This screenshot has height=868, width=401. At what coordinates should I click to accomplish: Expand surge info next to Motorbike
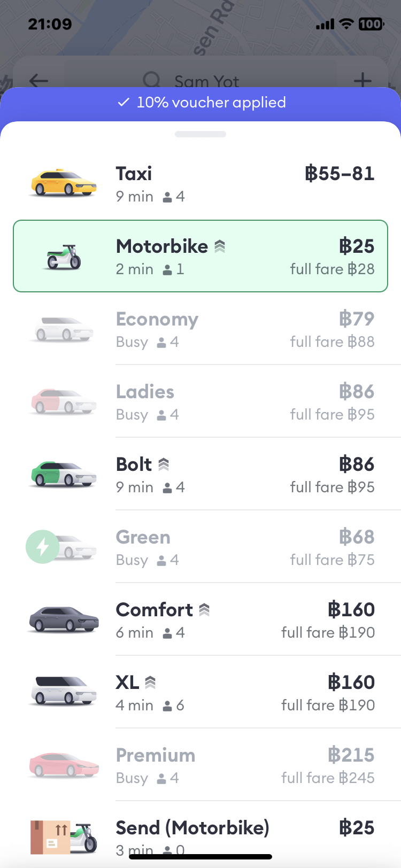tap(220, 246)
